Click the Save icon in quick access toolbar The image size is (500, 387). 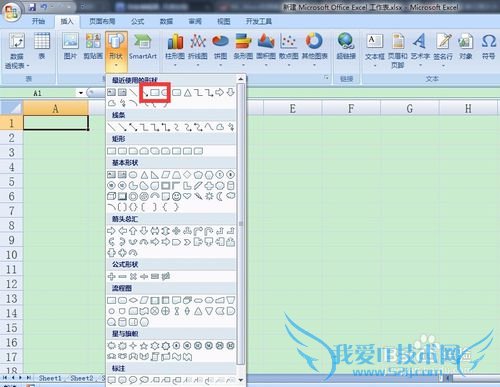(32, 7)
